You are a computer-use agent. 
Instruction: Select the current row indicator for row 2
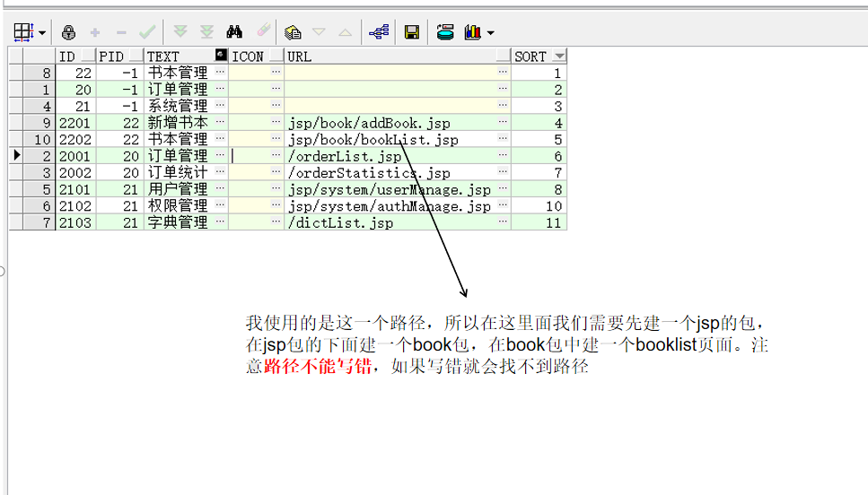coord(16,155)
